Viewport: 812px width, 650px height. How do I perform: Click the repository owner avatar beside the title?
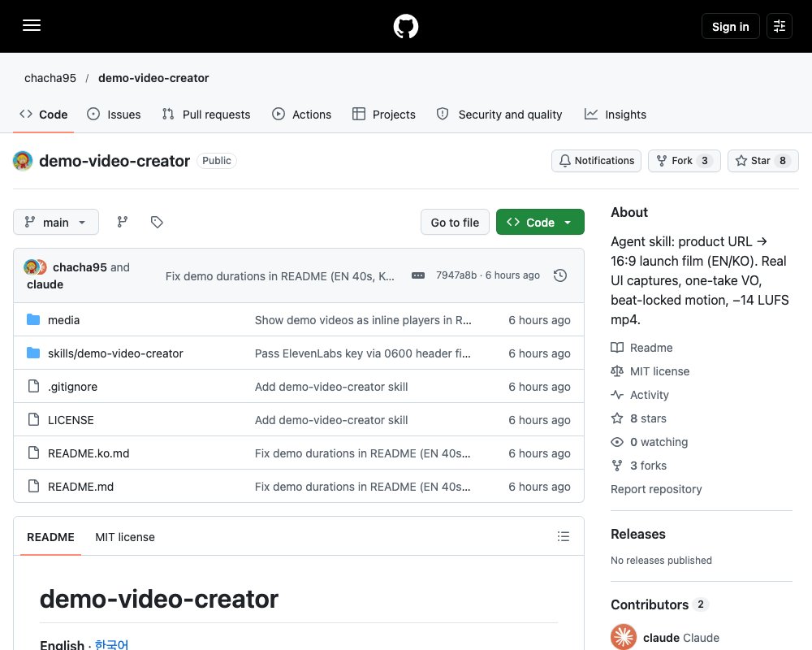(23, 161)
